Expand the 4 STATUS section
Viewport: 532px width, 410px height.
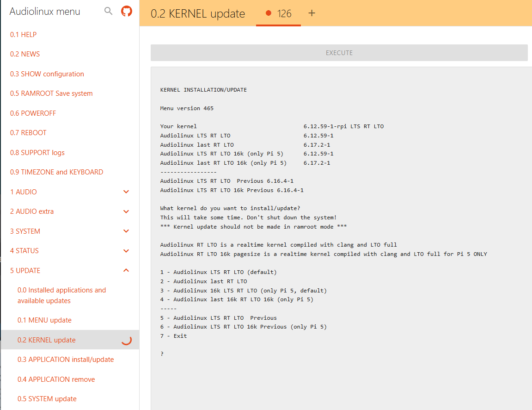126,251
